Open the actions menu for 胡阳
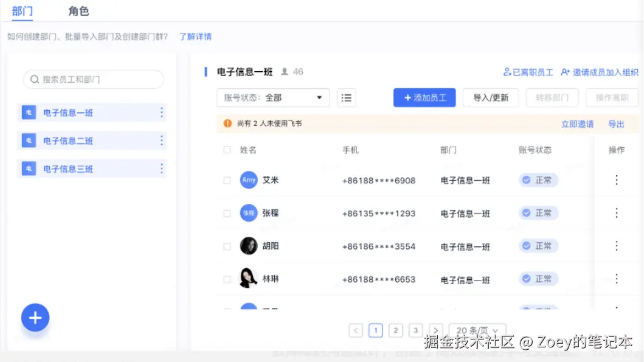This screenshot has height=362, width=644. coord(616,246)
